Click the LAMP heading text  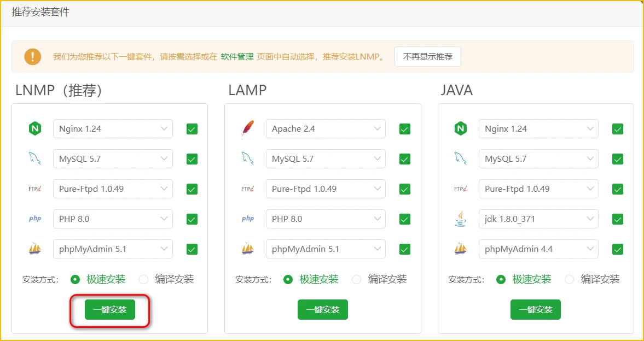click(x=247, y=90)
